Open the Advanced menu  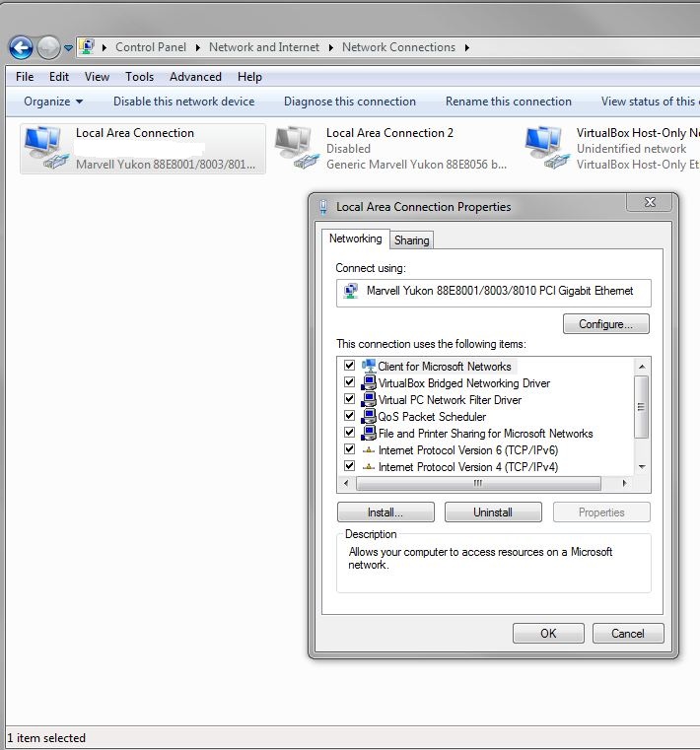coord(195,77)
